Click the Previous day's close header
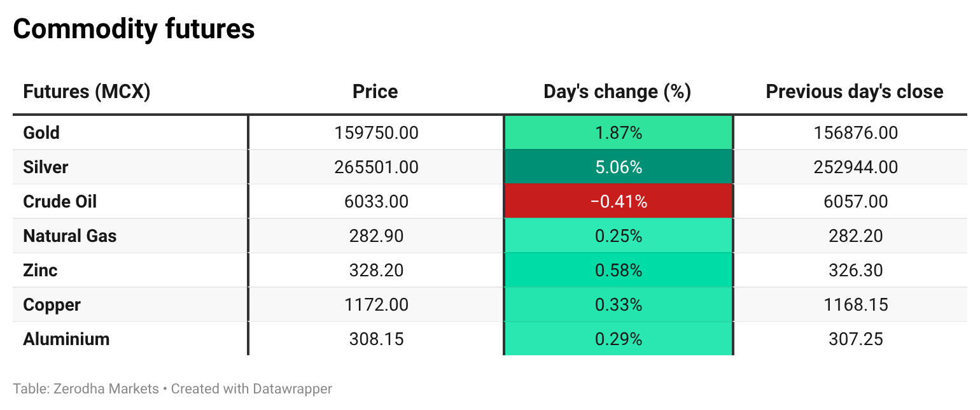 [x=854, y=92]
